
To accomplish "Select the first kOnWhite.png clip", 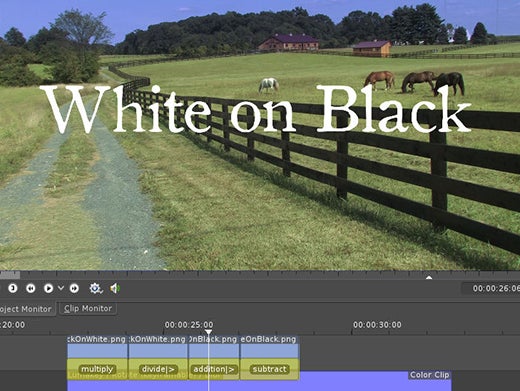I will pyautogui.click(x=97, y=347).
